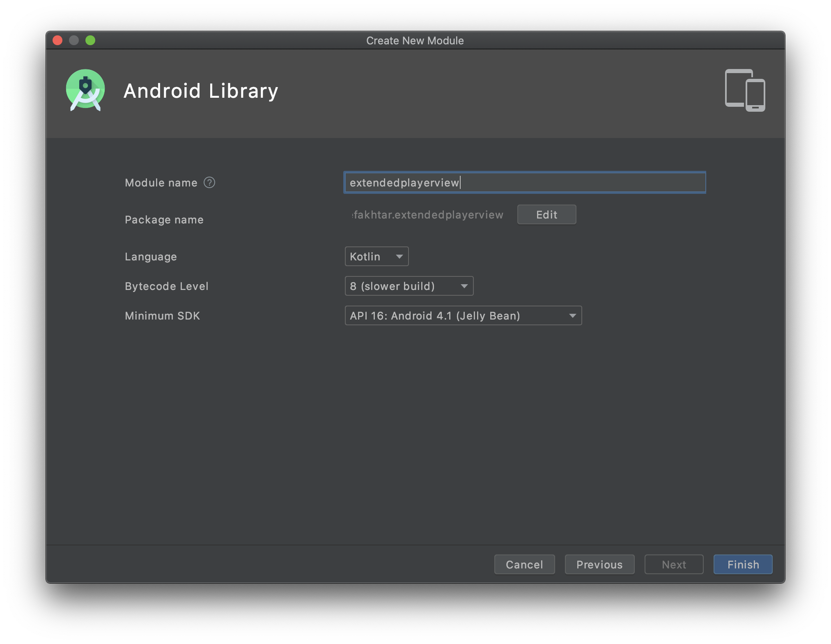Click Finish to create the module

pos(743,564)
